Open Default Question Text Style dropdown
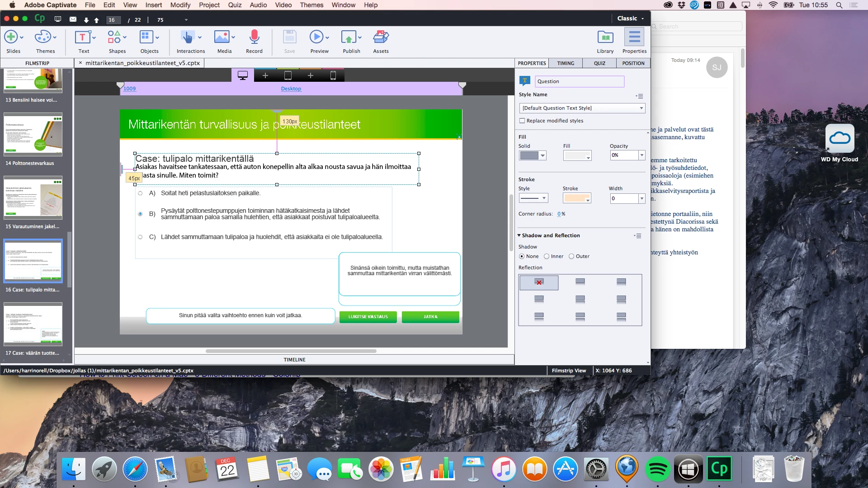The height and width of the screenshot is (488, 868). (582, 108)
